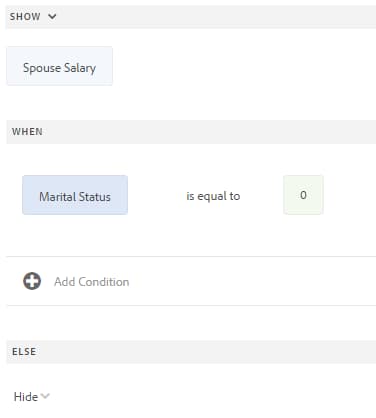Select the Marital Status condition field

75,195
